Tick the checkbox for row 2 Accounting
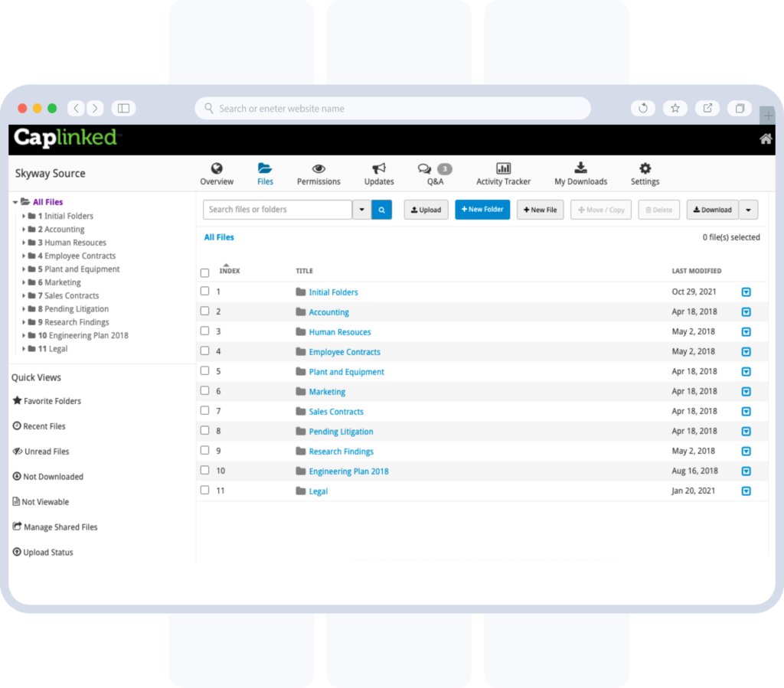This screenshot has height=688, width=784. click(204, 311)
